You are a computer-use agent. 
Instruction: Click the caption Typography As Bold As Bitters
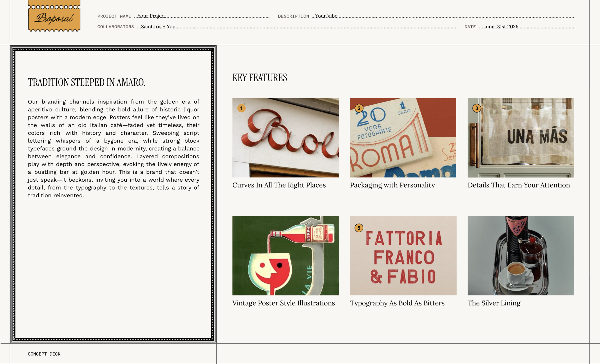[397, 303]
